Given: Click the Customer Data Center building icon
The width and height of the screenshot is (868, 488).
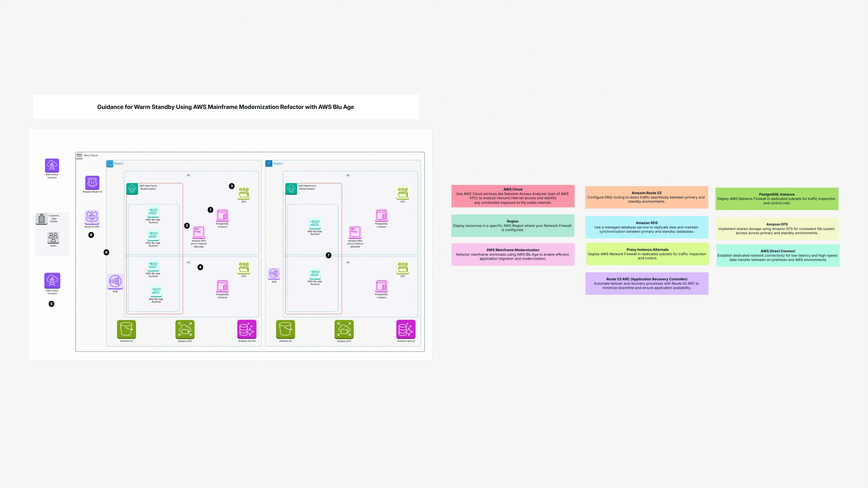Looking at the screenshot, I should 41,218.
